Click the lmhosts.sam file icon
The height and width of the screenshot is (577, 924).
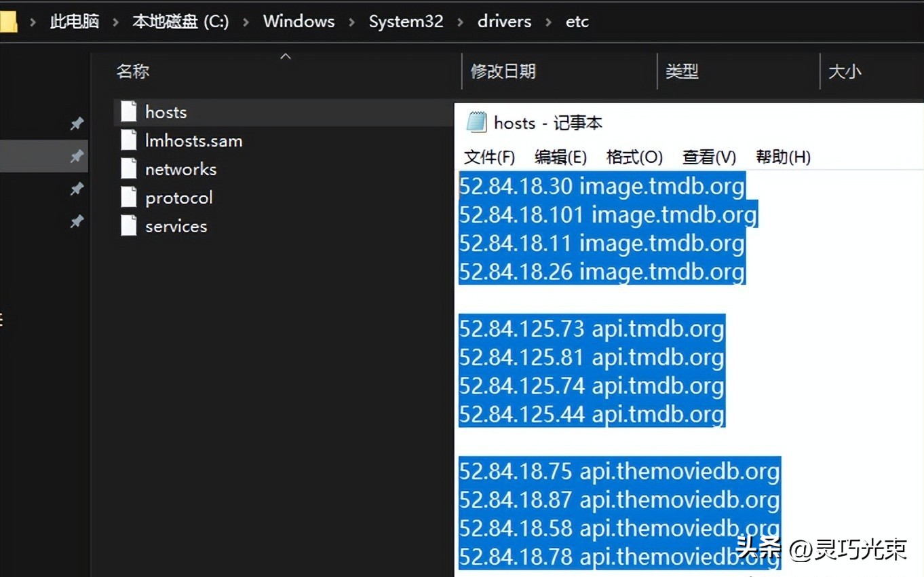(x=129, y=141)
